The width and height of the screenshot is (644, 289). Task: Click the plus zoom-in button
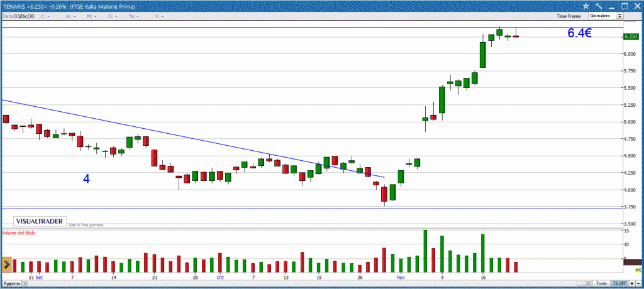coord(632,283)
